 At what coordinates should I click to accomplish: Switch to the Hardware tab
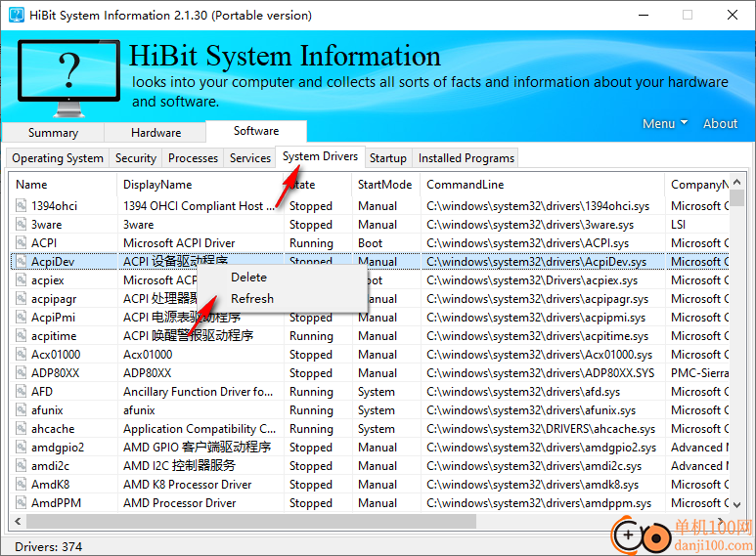pos(156,133)
